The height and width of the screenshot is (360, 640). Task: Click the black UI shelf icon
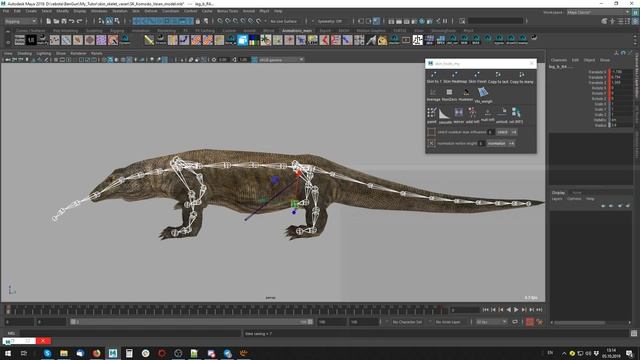coord(31,40)
